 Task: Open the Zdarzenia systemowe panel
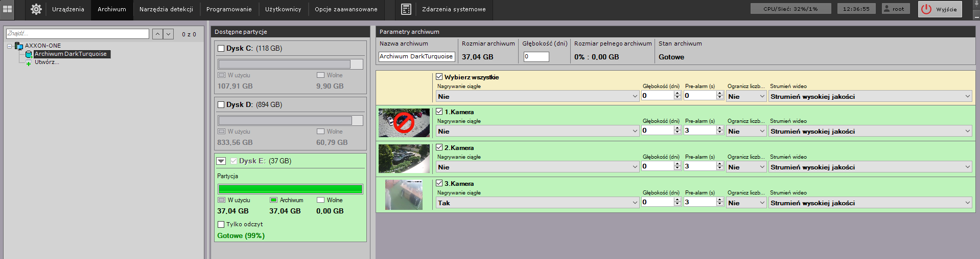coord(453,9)
